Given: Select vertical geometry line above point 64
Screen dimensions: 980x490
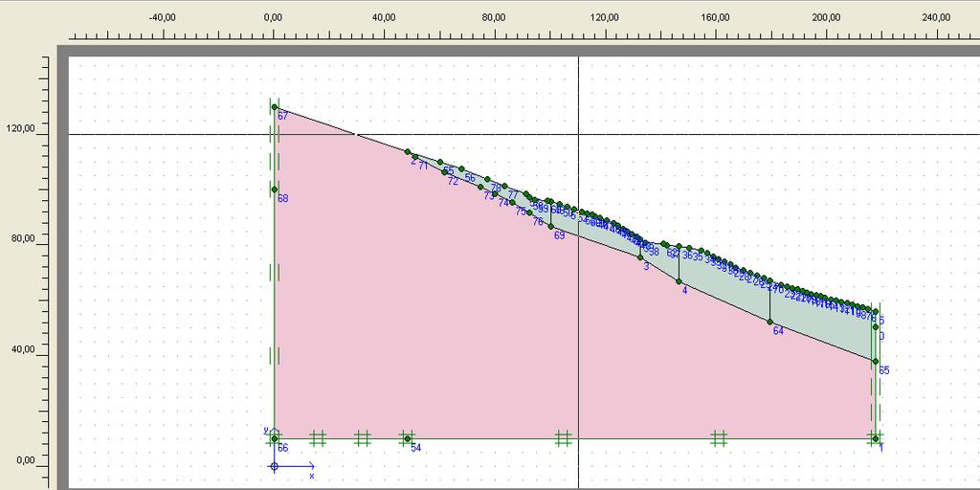Looking at the screenshot, I should click(770, 301).
